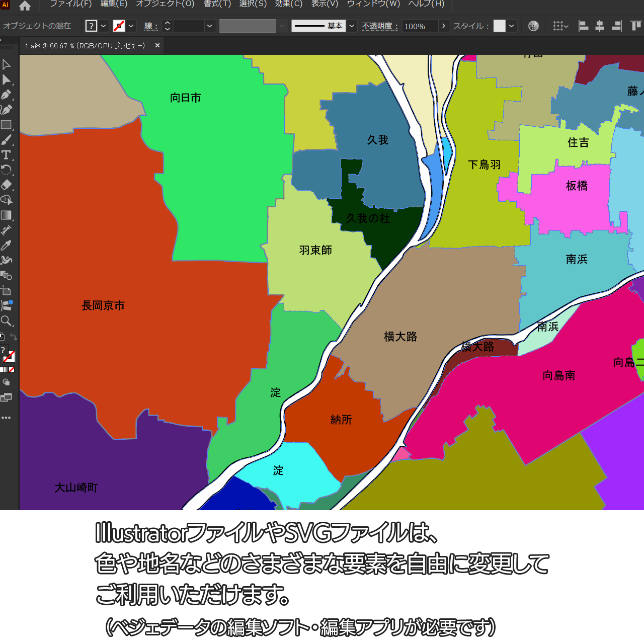Expand the stroke weight dropdown
This screenshot has width=644, height=644.
pyautogui.click(x=210, y=26)
